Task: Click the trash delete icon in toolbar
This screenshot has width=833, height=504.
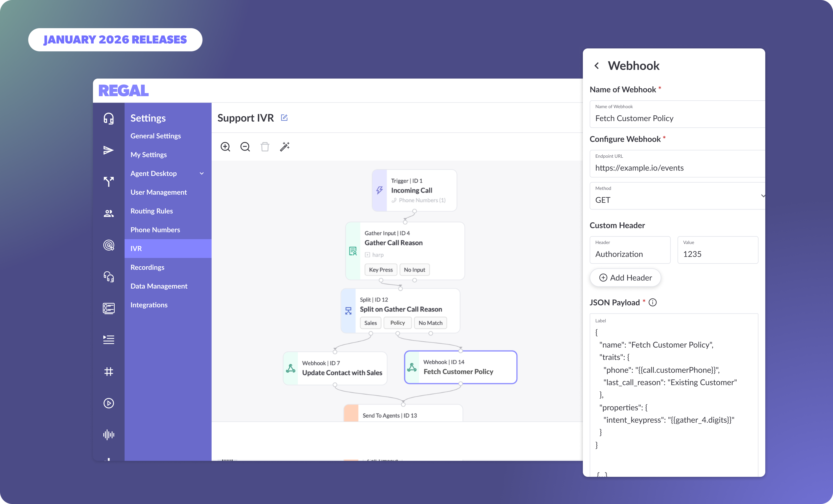Action: pos(265,147)
